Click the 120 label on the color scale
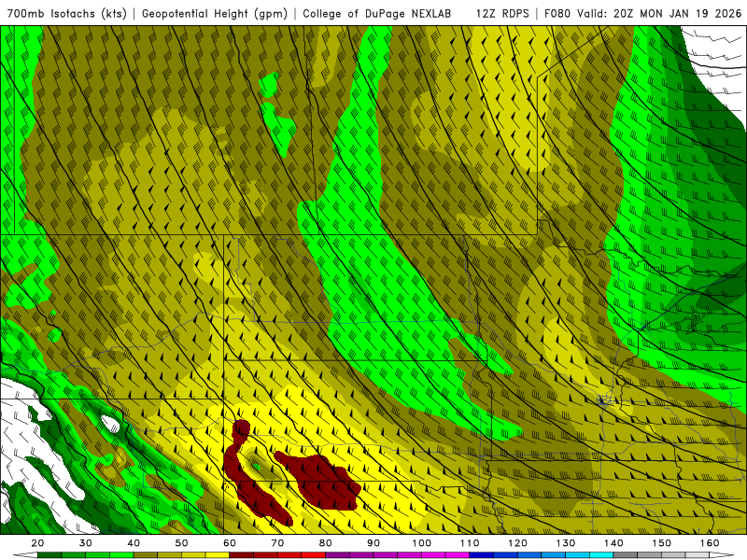This screenshot has width=747, height=560. click(517, 543)
